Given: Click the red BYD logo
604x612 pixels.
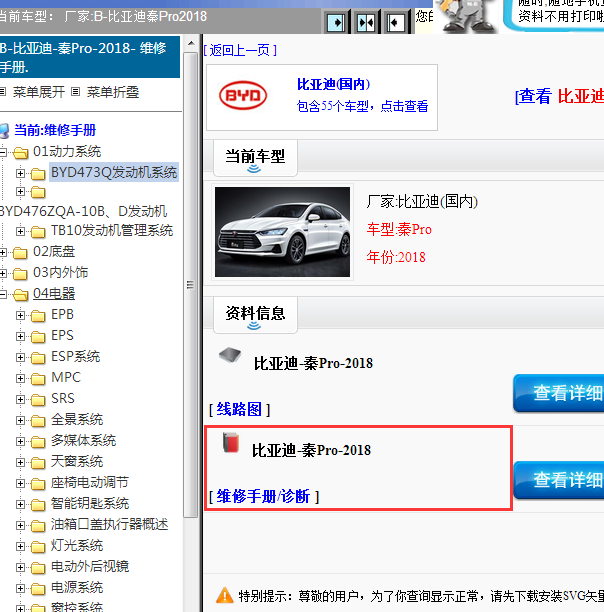Looking at the screenshot, I should point(243,96).
